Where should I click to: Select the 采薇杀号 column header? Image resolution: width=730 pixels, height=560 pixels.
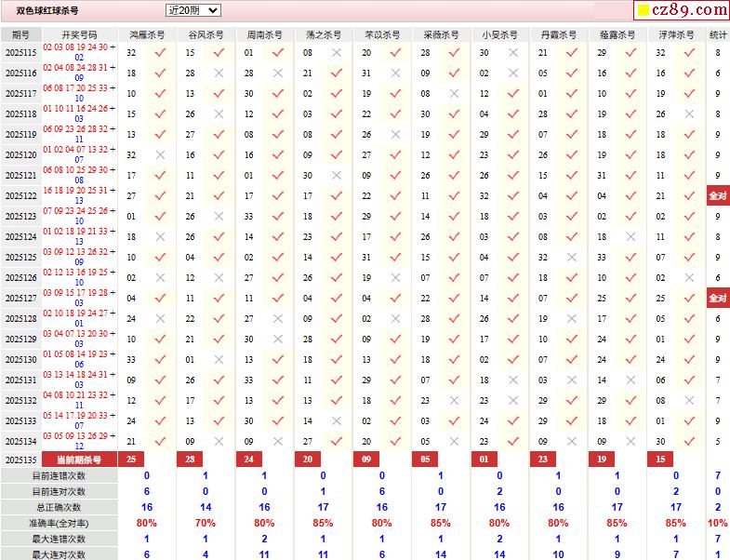[x=440, y=34]
